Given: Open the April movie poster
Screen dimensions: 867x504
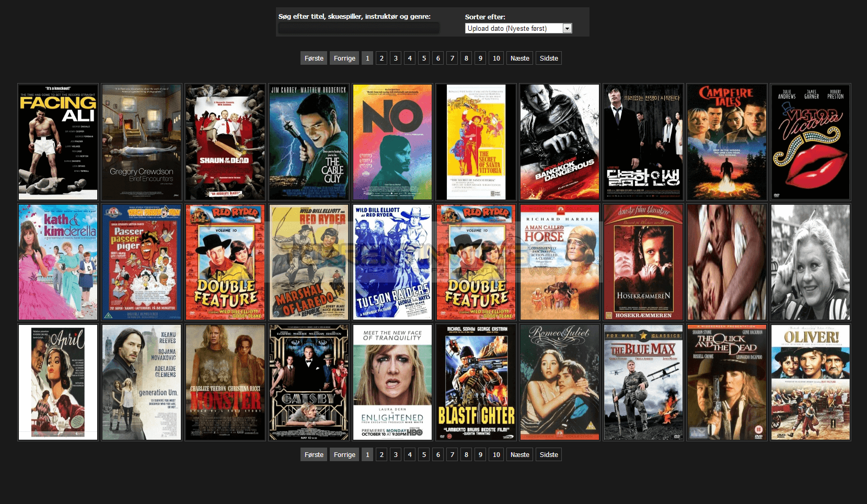Looking at the screenshot, I should point(58,382).
